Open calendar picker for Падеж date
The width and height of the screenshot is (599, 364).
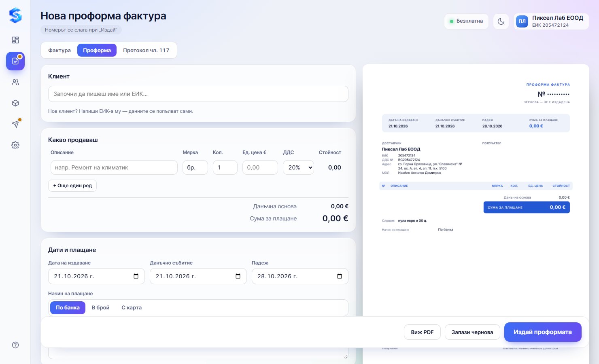pos(340,276)
